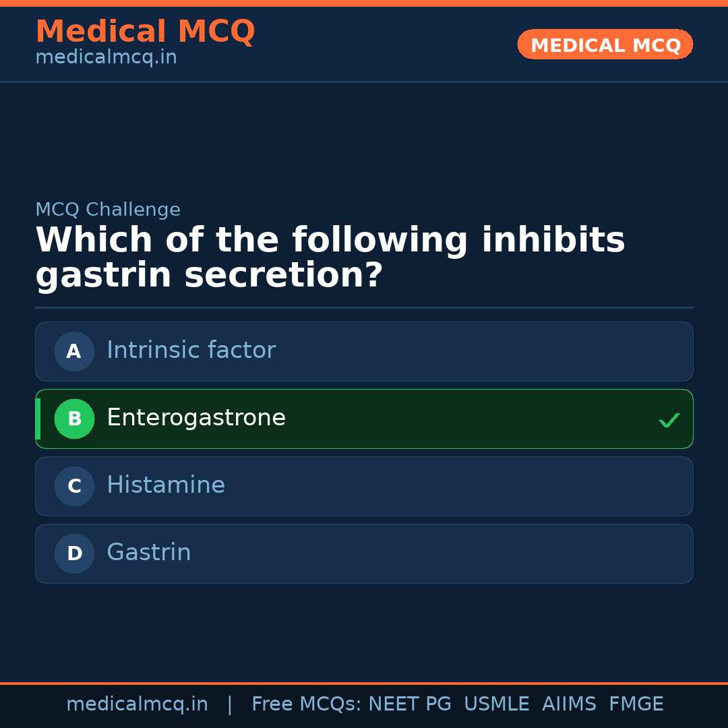Click the circular A option badge
The image size is (728, 728).
pyautogui.click(x=74, y=351)
